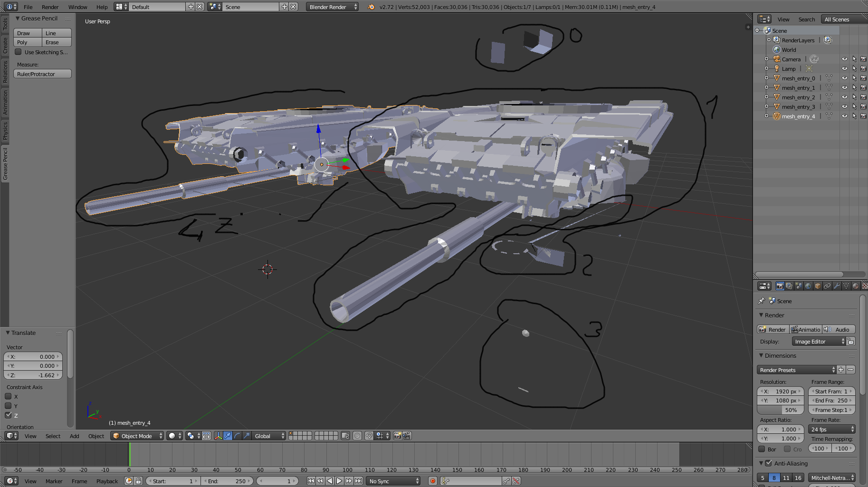Click the OpenGL render image icon in header
This screenshot has width=868, height=487.
point(397,436)
